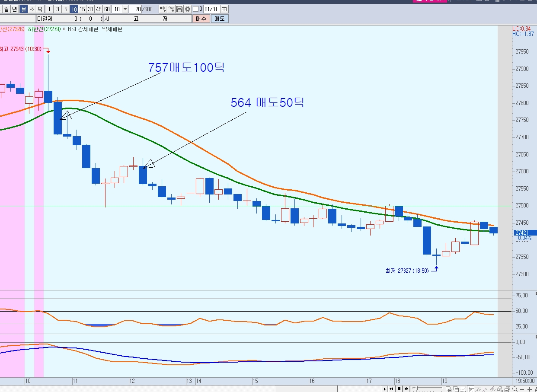The image size is (537, 392).
Task: Toggle the D checkbox beside the date field
Action: tap(195, 9)
